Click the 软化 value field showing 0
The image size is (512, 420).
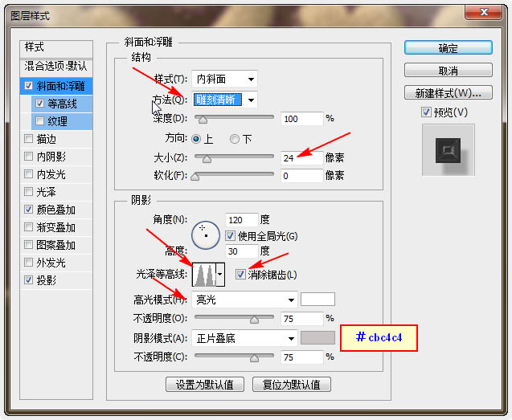[x=301, y=176]
